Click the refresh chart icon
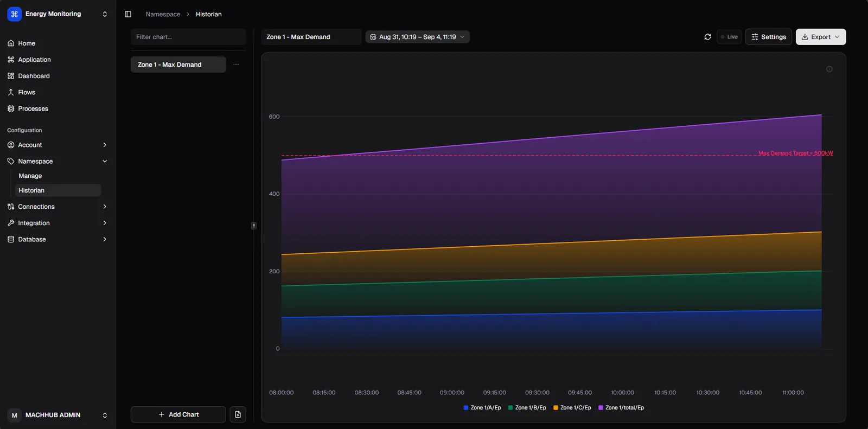 [707, 37]
